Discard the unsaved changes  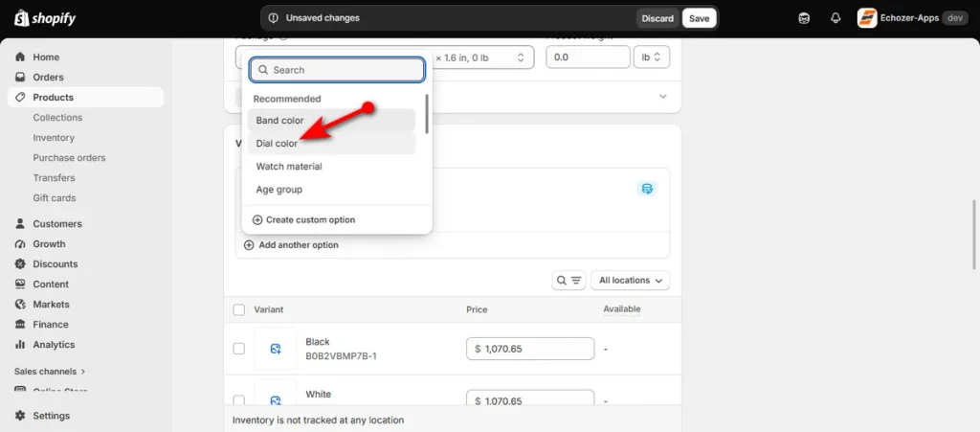[x=657, y=18]
